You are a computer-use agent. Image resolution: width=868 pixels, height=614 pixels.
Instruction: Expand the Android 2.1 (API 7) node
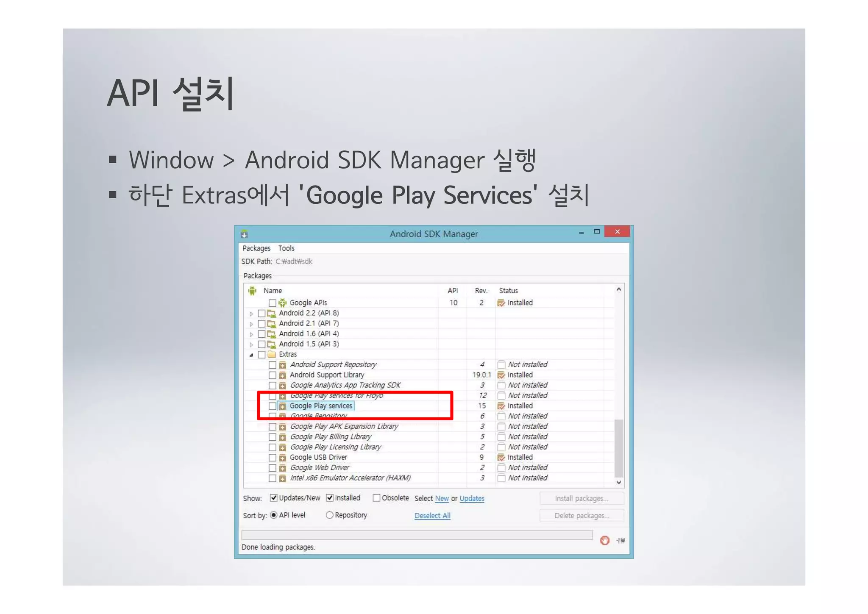pyautogui.click(x=251, y=324)
